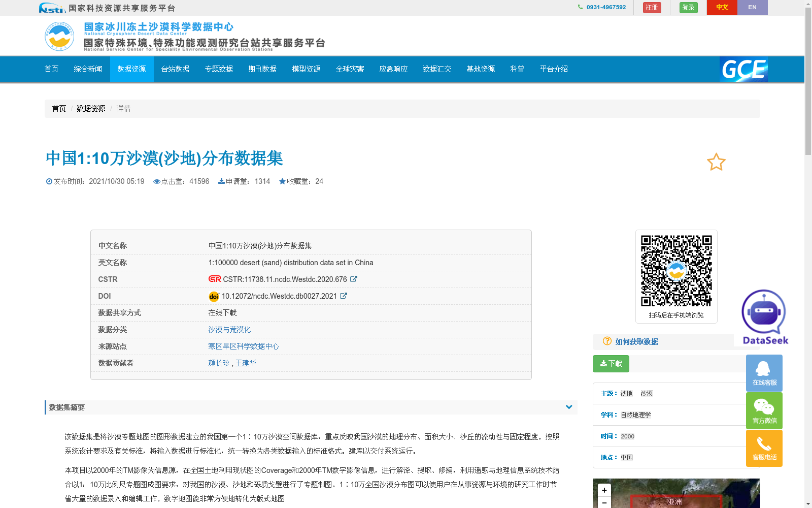812x508 pixels.
Task: Switch language to 中文
Action: point(722,8)
